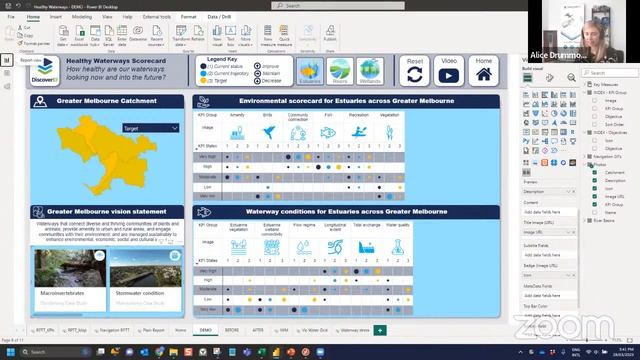Collapse the INDEX - Objectives table
Viewport: 640px width, 360px height.
coord(584,132)
